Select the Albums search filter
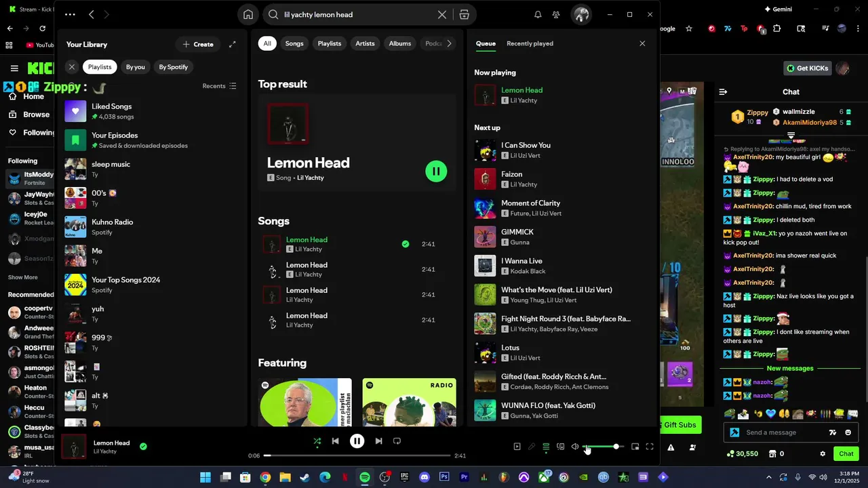This screenshot has height=488, width=868. (400, 43)
